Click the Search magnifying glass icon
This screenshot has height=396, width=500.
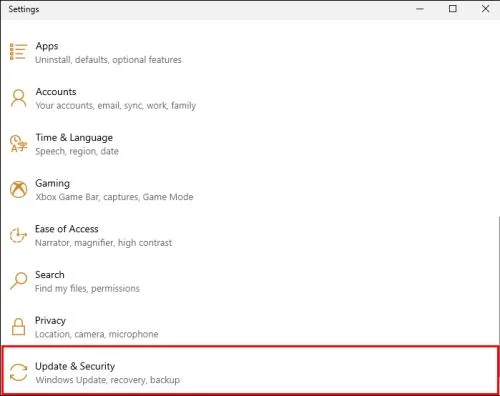point(18,281)
